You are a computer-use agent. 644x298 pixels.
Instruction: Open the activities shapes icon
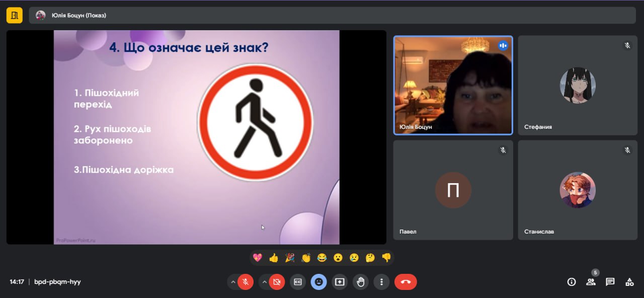tap(629, 282)
